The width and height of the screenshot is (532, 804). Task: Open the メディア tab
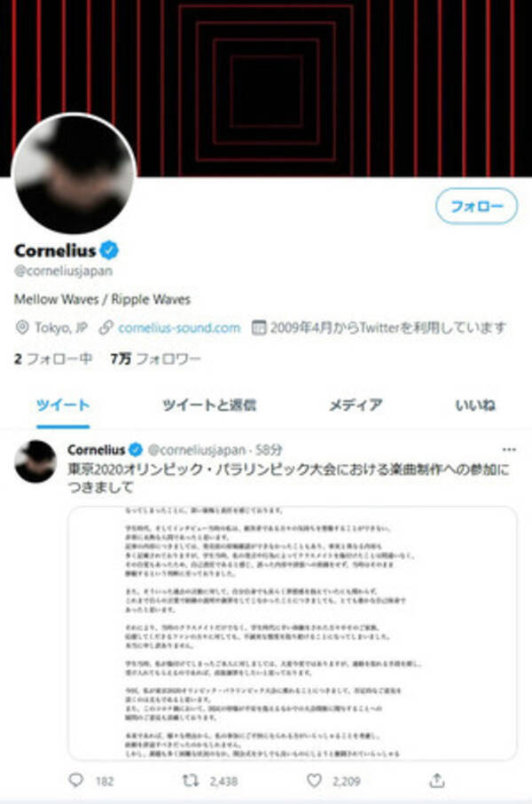tap(356, 405)
